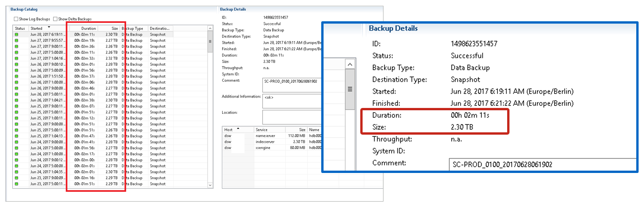Click status icon of Jun 24, 2017 9:00:12 backup

tap(17, 160)
